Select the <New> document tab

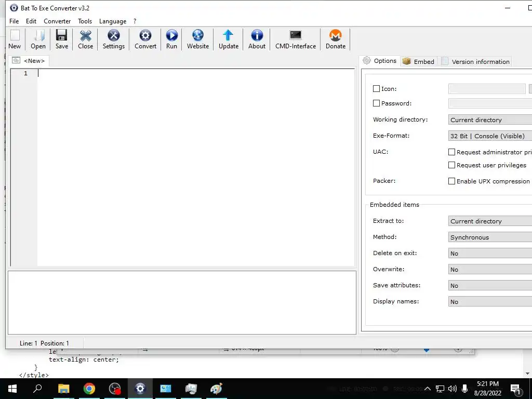click(x=29, y=61)
